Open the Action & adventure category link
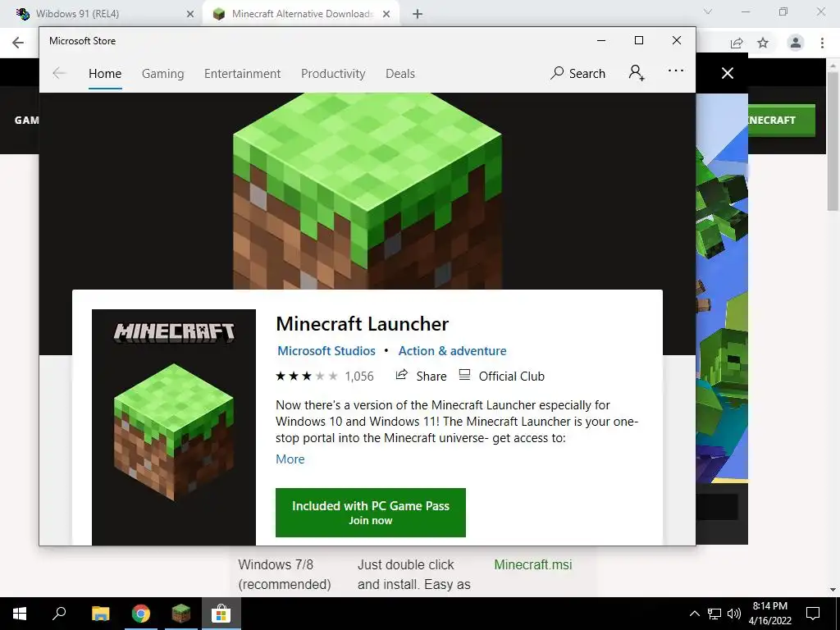 [x=452, y=351]
